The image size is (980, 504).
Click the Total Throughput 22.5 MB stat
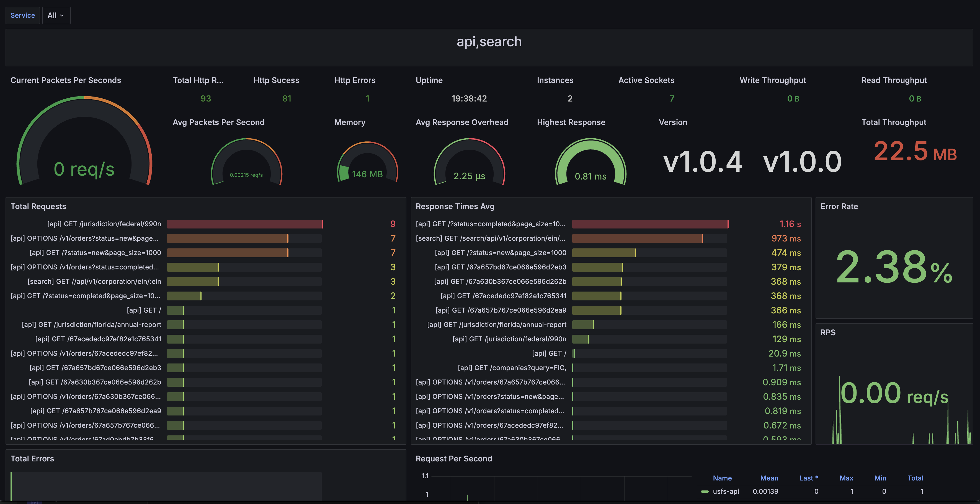915,151
